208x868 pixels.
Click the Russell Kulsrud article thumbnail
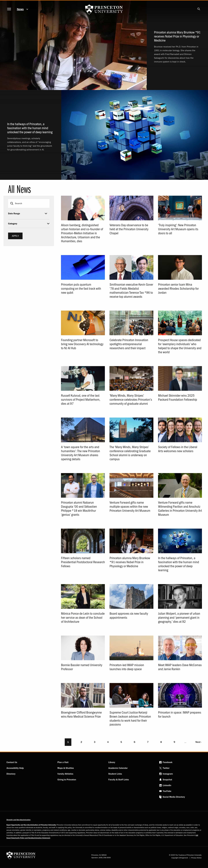[x=83, y=378]
